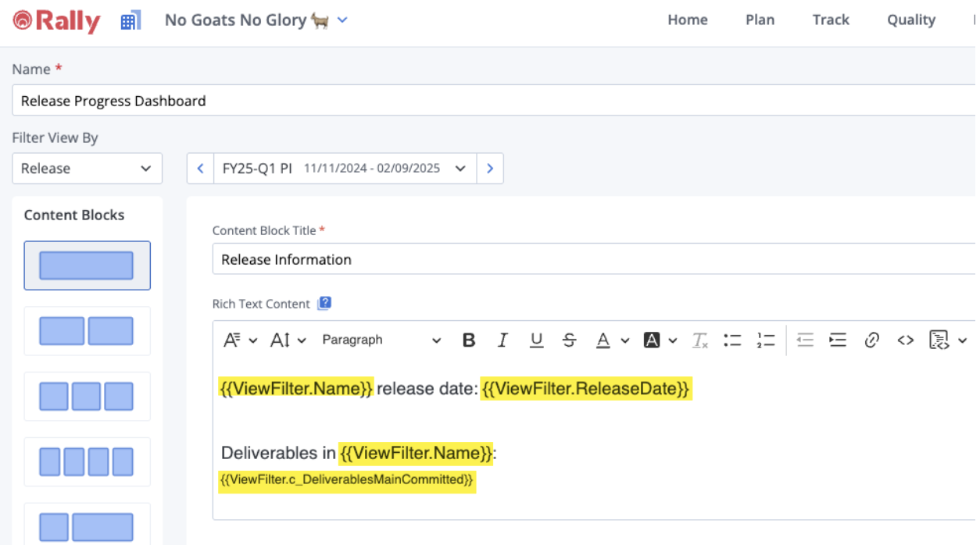Click the remove formatting icon
The height and width of the screenshot is (545, 980).
pyautogui.click(x=699, y=340)
